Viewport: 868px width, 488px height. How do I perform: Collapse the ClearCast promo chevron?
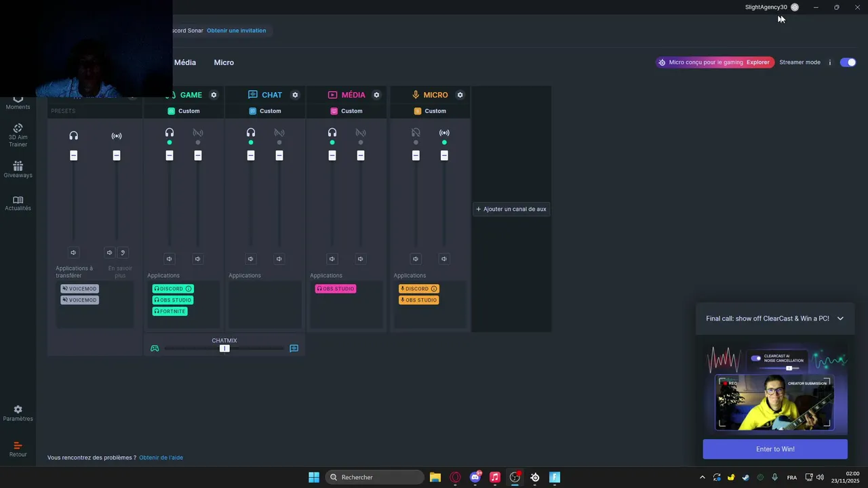[x=840, y=319]
